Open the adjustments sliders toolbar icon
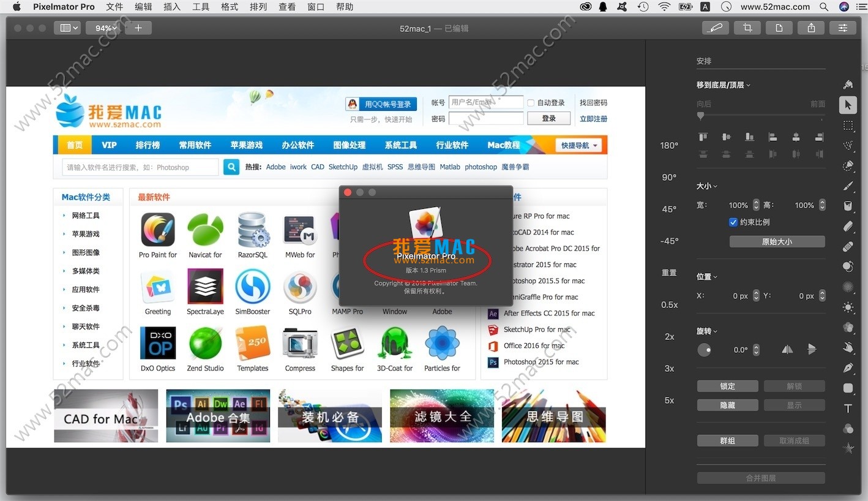 (843, 28)
